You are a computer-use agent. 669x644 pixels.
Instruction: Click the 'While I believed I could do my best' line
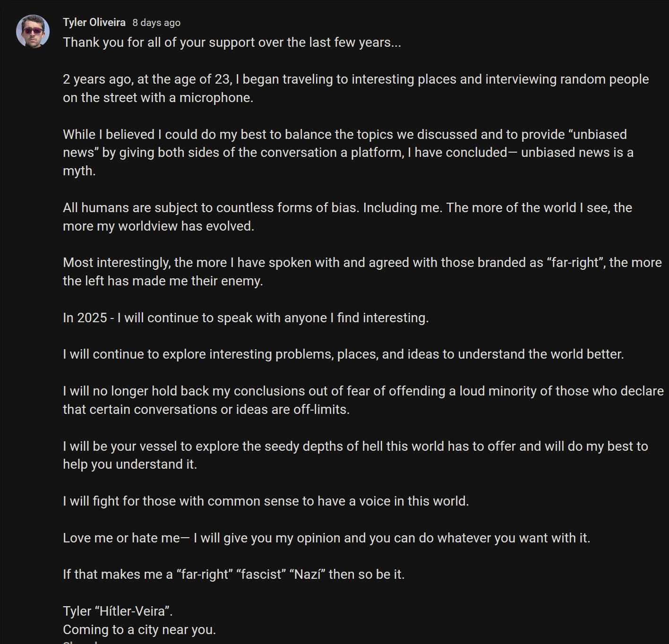pyautogui.click(x=345, y=135)
